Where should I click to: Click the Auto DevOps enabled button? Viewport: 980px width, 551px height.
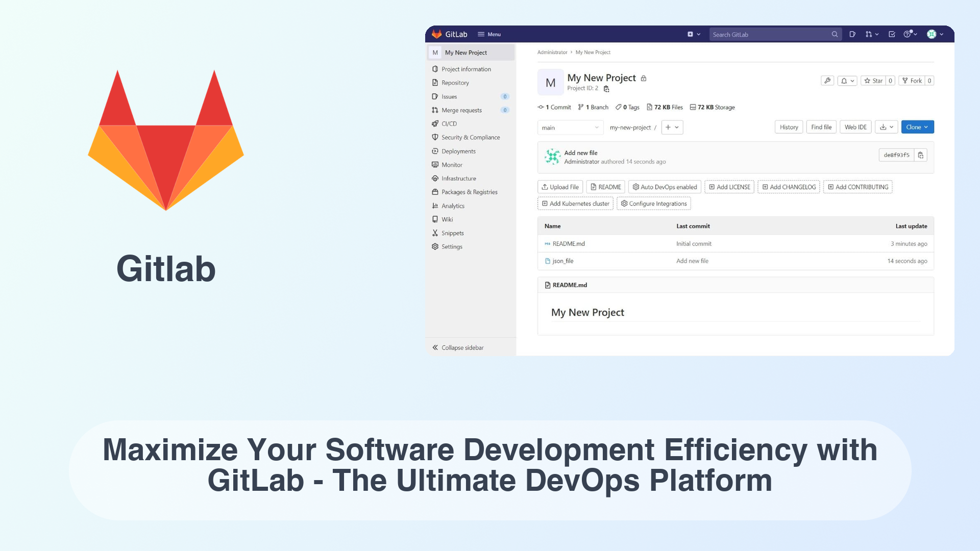tap(665, 187)
